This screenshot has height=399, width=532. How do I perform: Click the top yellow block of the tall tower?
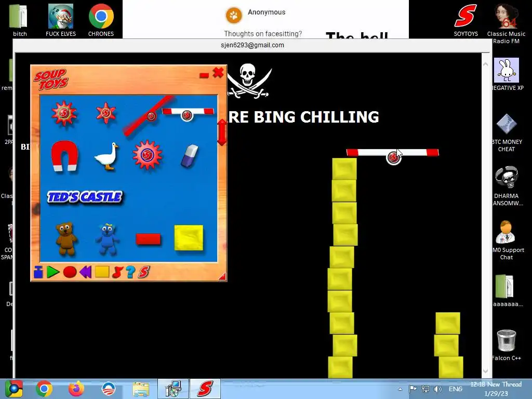(344, 169)
